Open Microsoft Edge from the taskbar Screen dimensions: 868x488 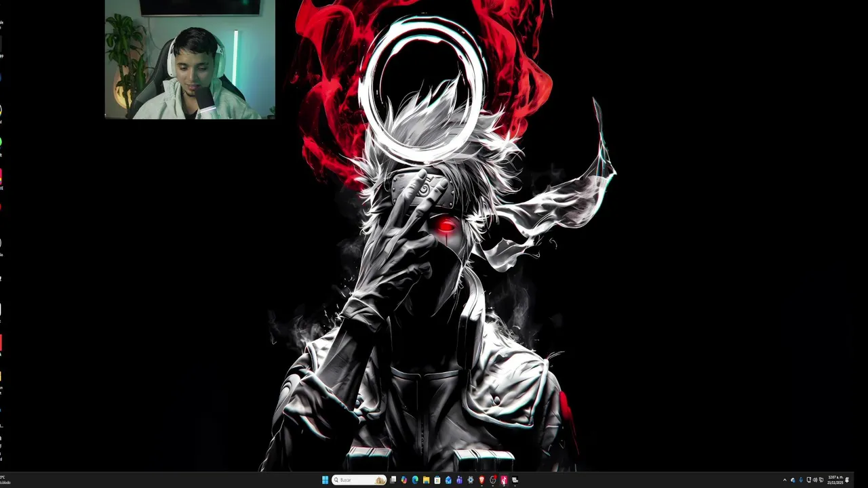[415, 480]
